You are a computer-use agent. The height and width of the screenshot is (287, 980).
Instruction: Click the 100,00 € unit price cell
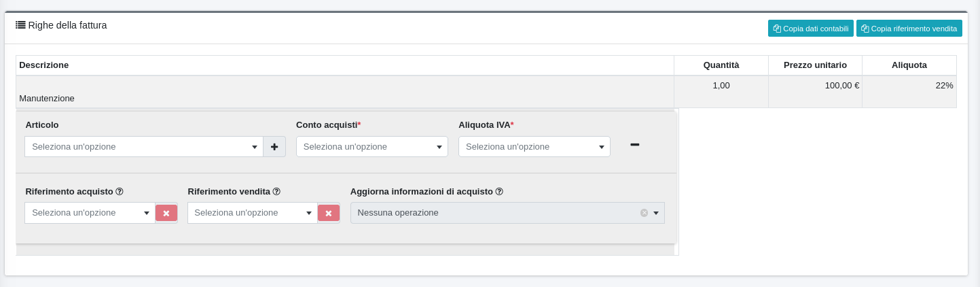(841, 86)
